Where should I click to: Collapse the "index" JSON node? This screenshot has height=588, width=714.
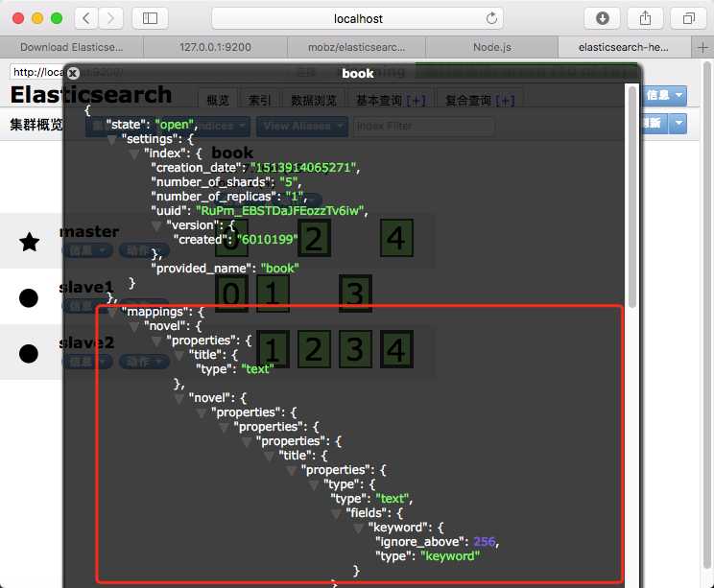click(x=134, y=154)
